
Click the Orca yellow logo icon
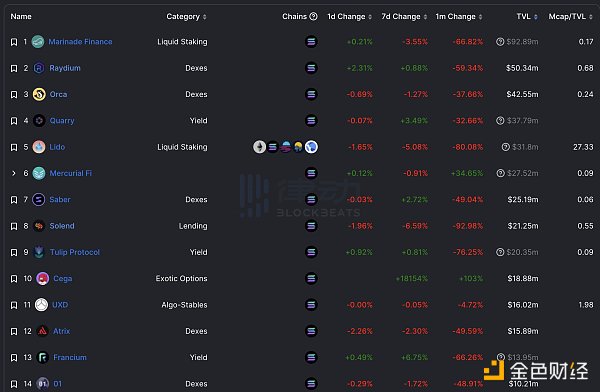[x=39, y=94]
